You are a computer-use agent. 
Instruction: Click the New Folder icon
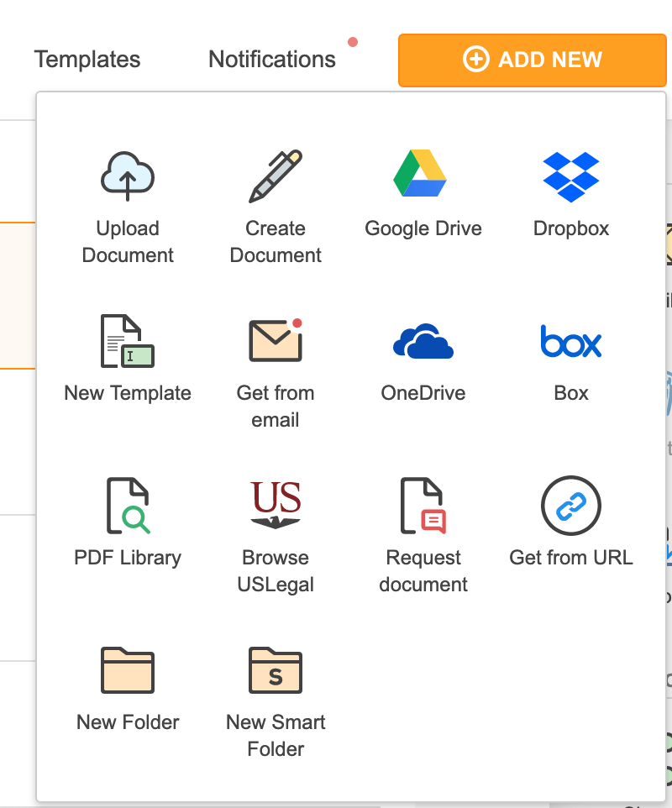128,670
